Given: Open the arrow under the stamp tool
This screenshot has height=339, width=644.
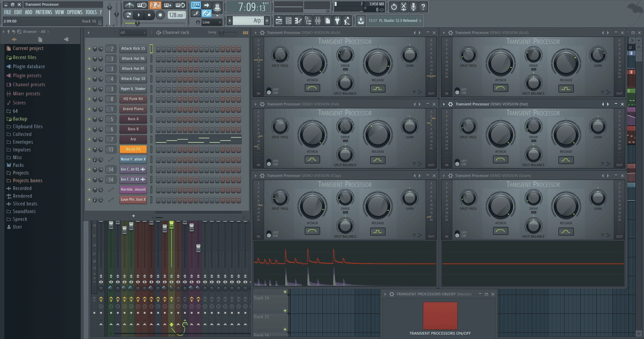Looking at the screenshot, I should tap(217, 15).
